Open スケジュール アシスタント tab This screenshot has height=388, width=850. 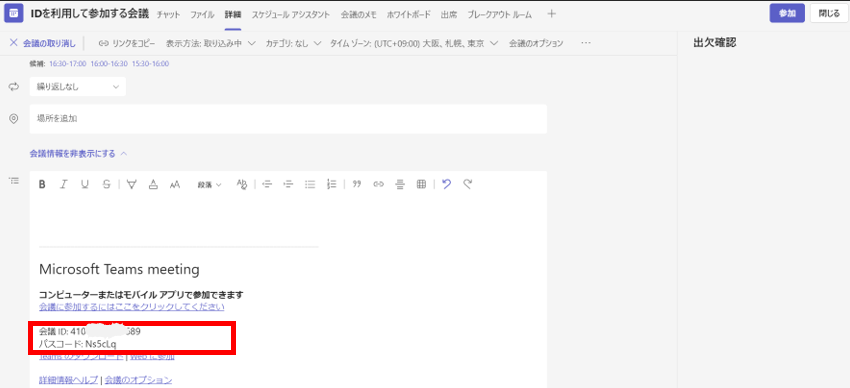coord(291,15)
